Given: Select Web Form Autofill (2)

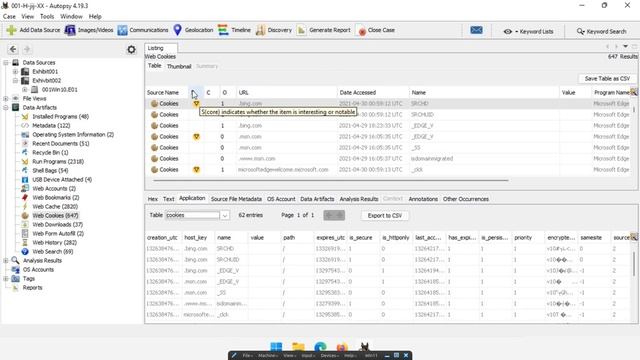Looking at the screenshot, I should tap(58, 233).
